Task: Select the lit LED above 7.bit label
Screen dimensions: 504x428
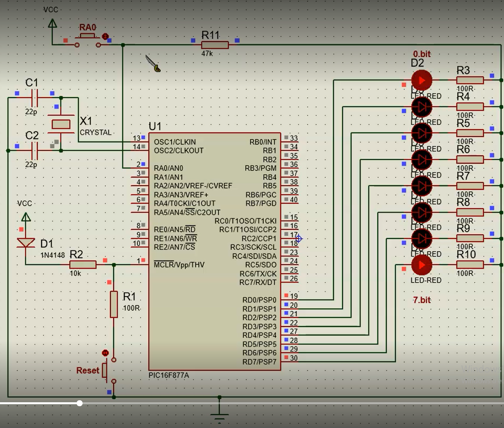Action: (422, 265)
